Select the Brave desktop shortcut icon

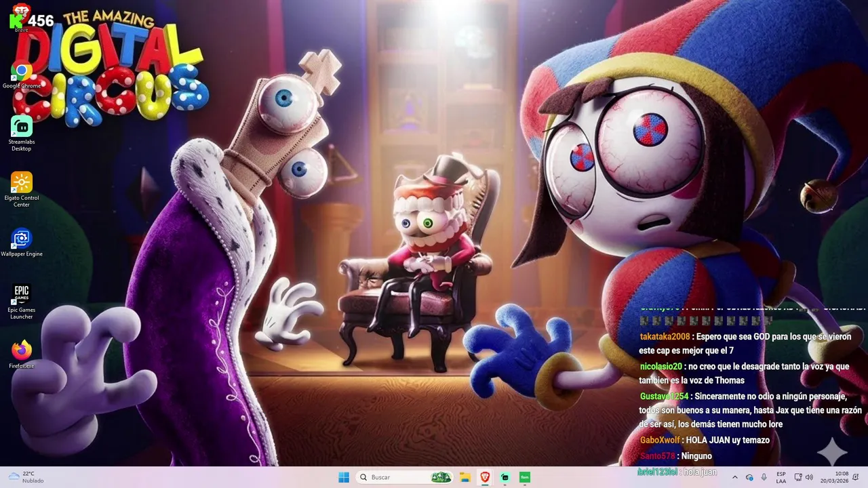coord(22,17)
